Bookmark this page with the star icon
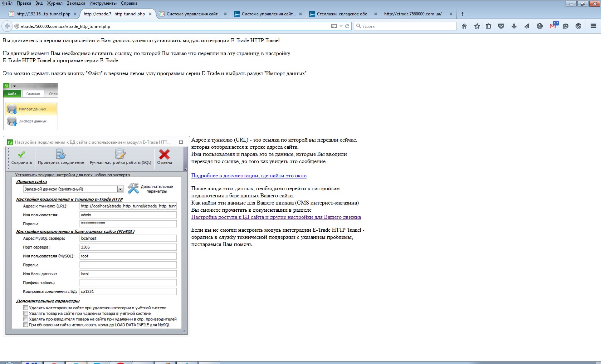Viewport: 601px width, 364px height. coord(477,26)
